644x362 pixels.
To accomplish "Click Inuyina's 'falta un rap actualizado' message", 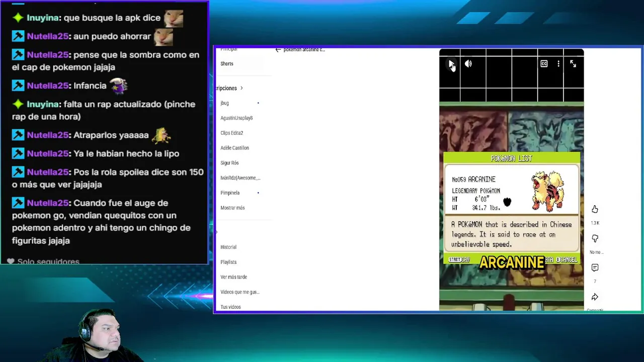I will point(104,111).
